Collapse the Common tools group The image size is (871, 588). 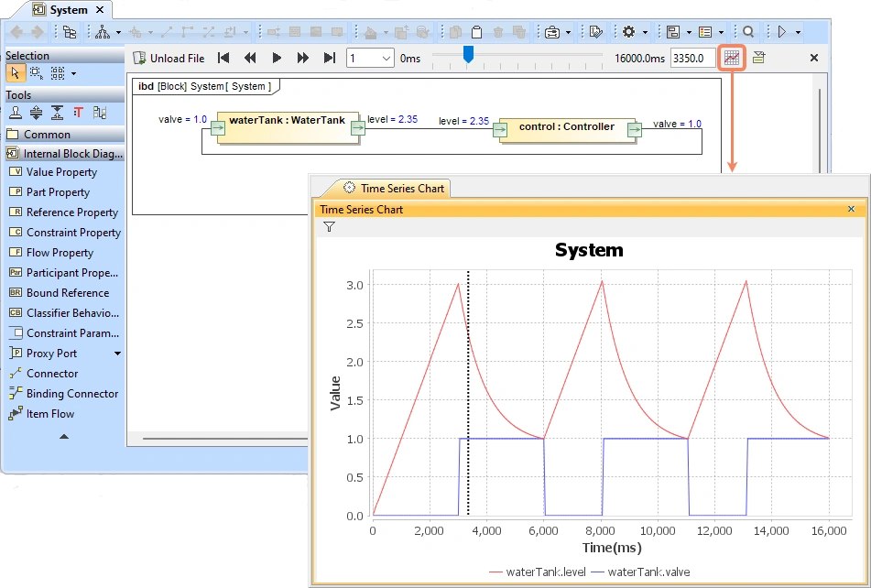pos(47,135)
